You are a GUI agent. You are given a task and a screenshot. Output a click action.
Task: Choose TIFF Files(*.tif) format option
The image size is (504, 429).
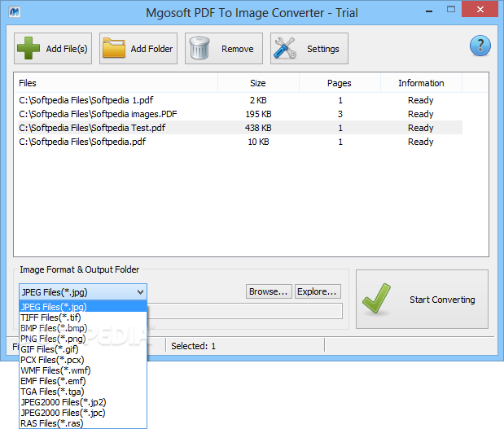pos(83,317)
